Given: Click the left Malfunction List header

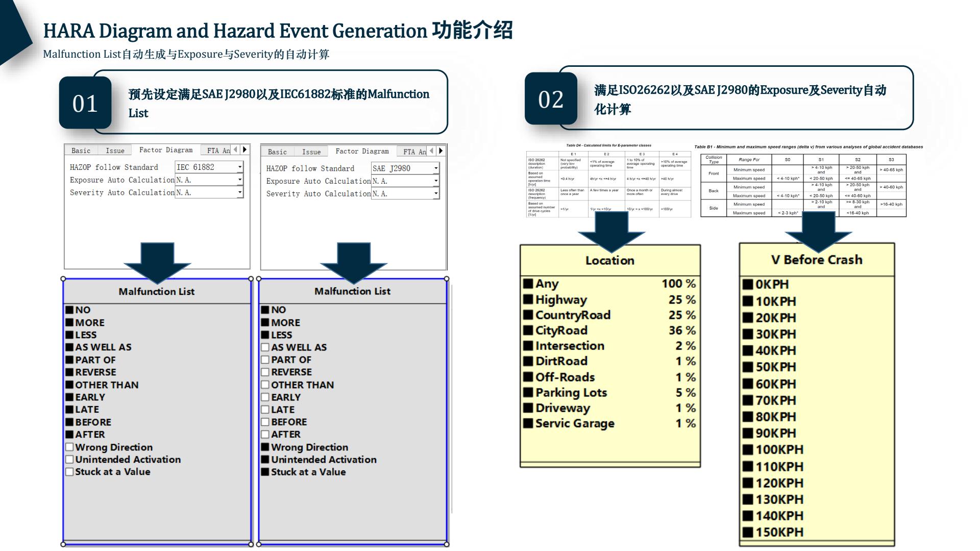Looking at the screenshot, I should click(156, 291).
